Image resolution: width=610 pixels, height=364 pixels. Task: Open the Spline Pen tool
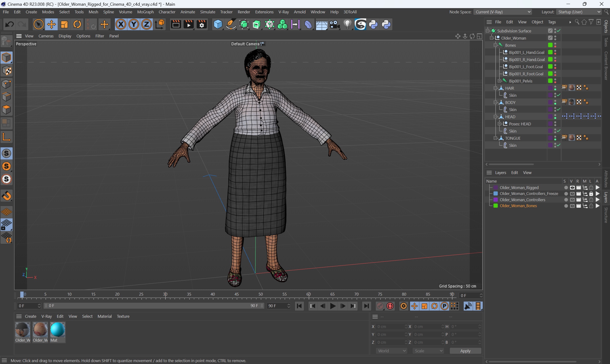[x=231, y=24]
